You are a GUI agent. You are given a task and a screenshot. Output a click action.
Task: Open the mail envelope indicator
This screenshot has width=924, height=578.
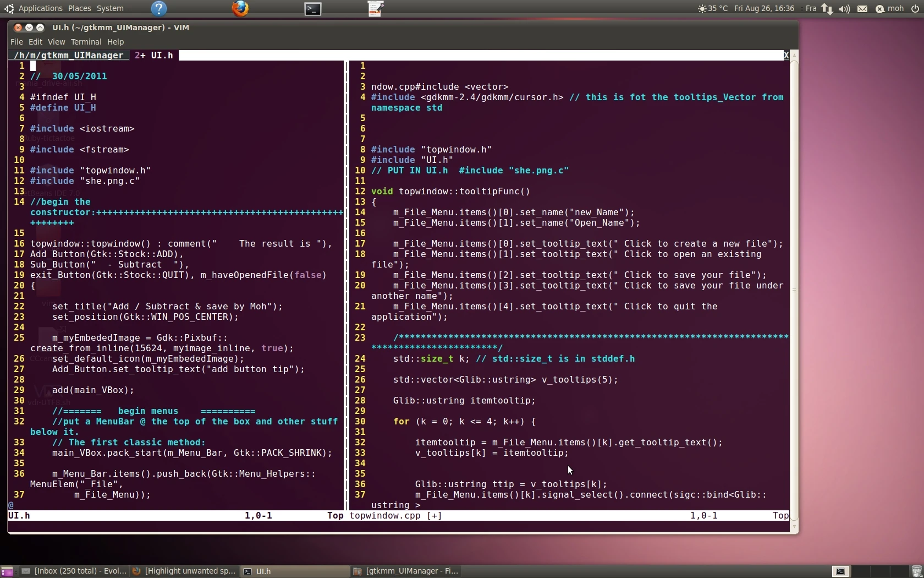(862, 9)
